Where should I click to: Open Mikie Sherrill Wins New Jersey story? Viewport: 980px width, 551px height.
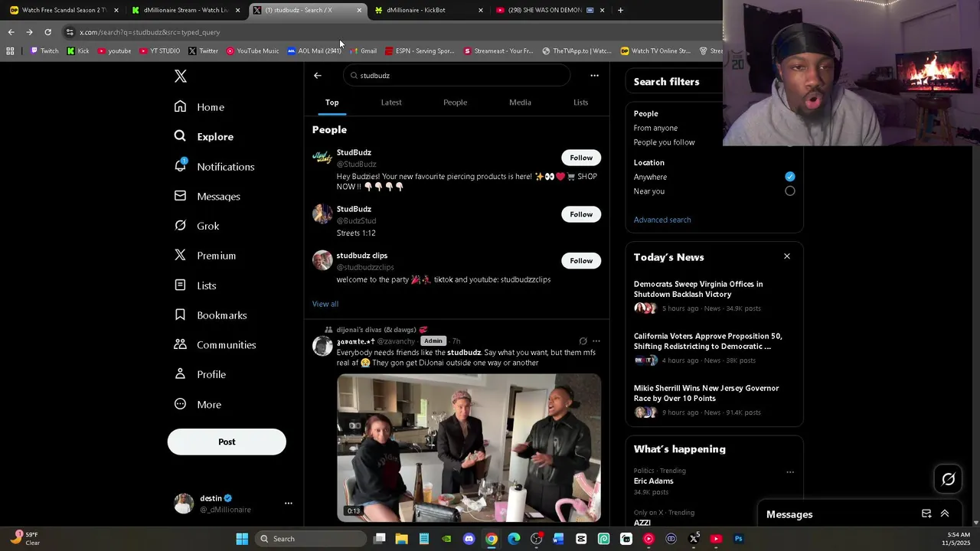[x=706, y=393]
